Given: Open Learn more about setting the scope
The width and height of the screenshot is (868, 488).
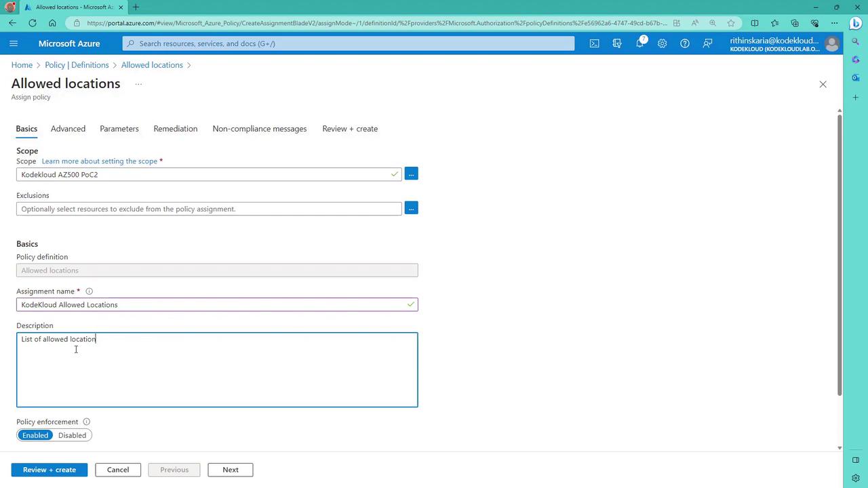Looking at the screenshot, I should tap(100, 161).
